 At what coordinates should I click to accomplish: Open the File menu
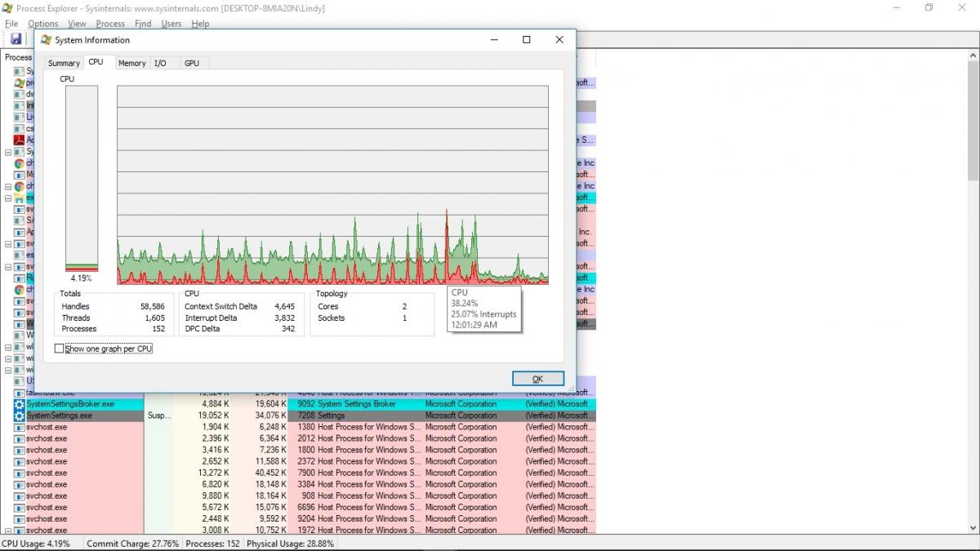(11, 24)
